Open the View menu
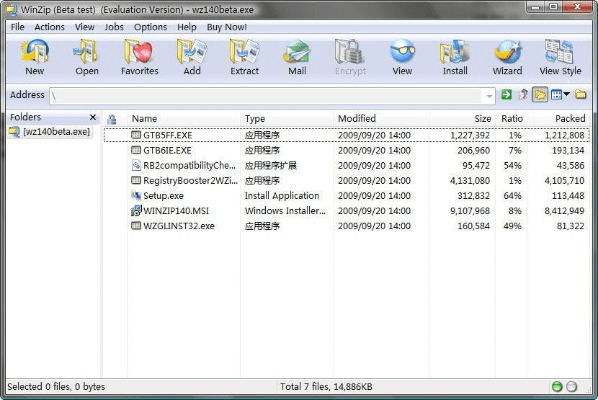 click(84, 27)
